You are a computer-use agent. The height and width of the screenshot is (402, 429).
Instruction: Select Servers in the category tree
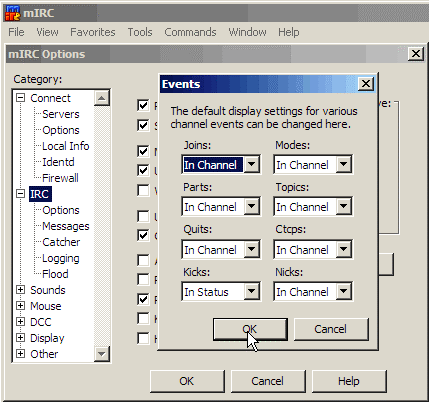tap(61, 114)
